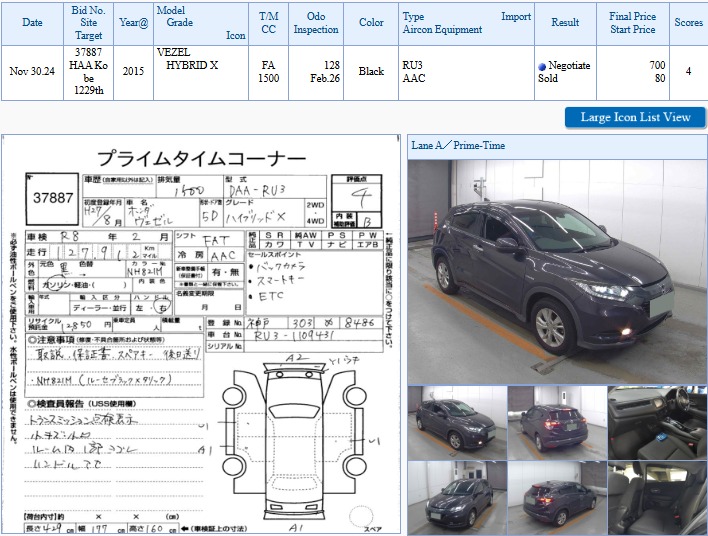Viewport: 708px width, 536px height.
Task: Click the Scores column header
Action: [x=688, y=23]
